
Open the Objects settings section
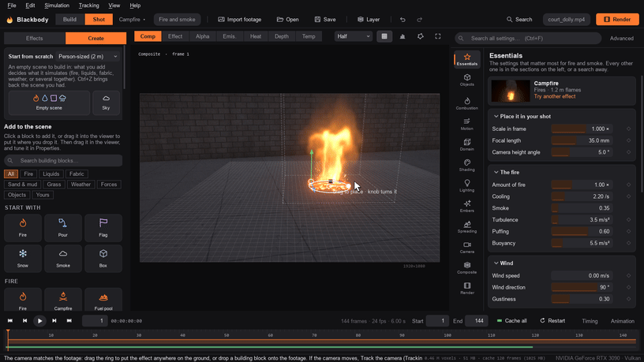click(467, 80)
